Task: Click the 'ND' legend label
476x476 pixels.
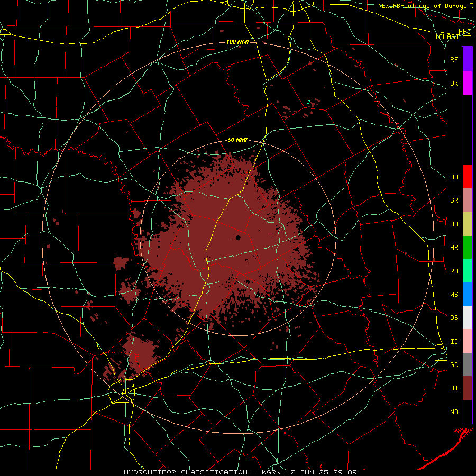Action: 454,412
